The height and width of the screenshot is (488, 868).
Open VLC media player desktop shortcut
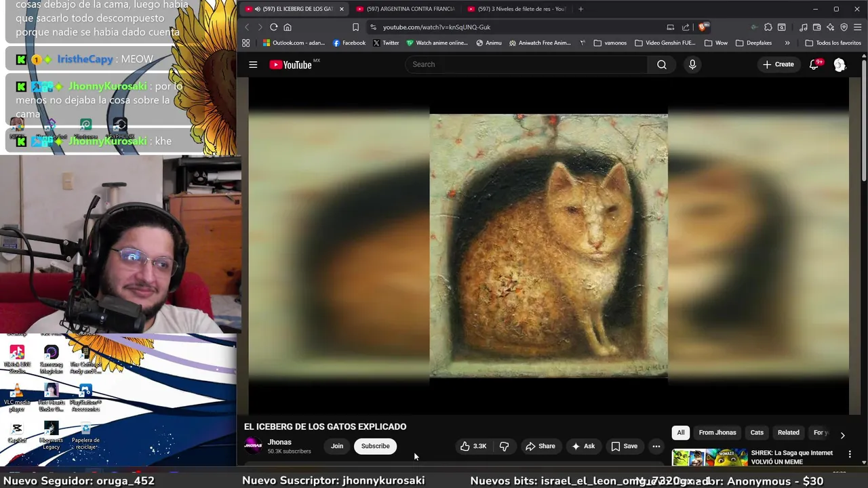[17, 398]
